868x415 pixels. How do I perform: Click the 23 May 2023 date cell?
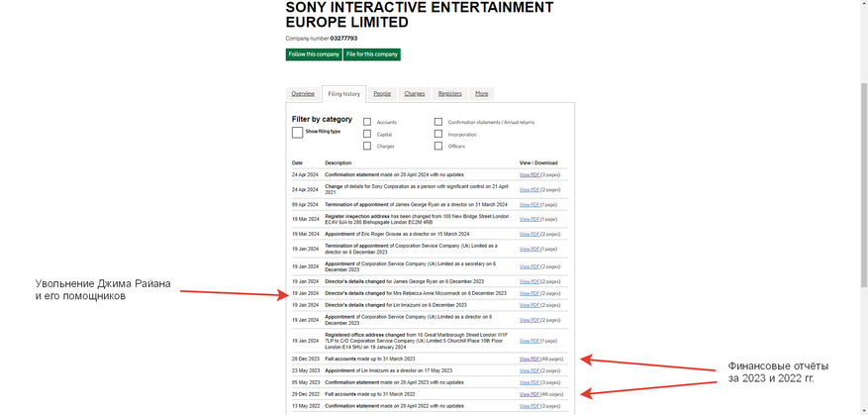pyautogui.click(x=306, y=370)
